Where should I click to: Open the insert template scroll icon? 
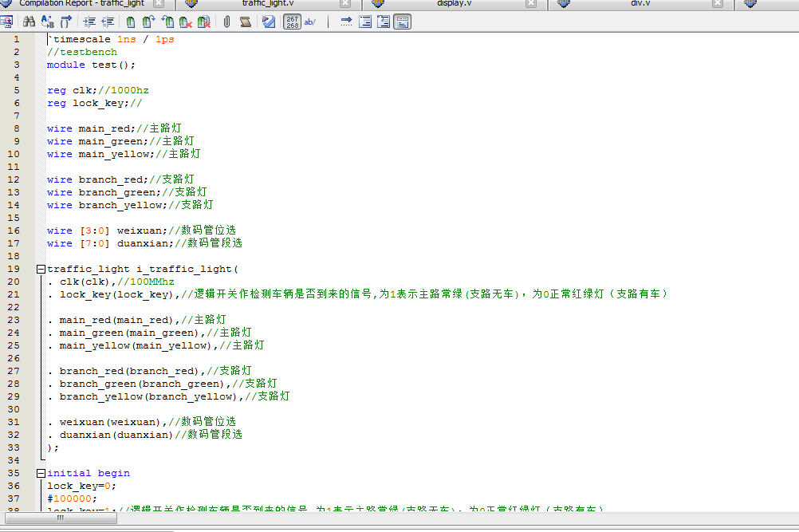245,22
